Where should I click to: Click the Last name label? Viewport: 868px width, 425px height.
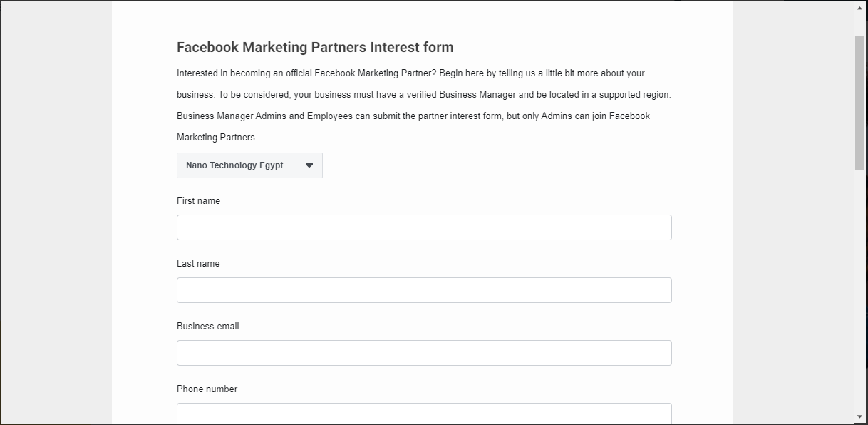tap(198, 264)
